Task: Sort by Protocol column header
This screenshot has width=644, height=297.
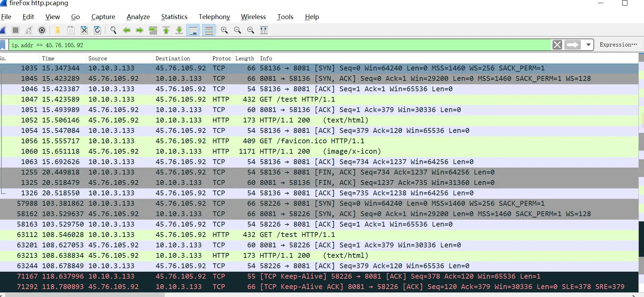Action: 222,58
